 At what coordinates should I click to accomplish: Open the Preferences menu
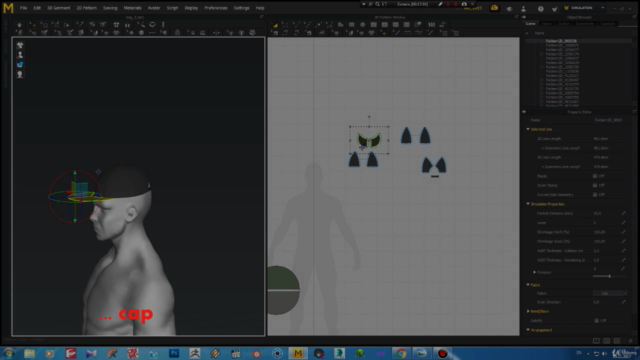[x=216, y=8]
